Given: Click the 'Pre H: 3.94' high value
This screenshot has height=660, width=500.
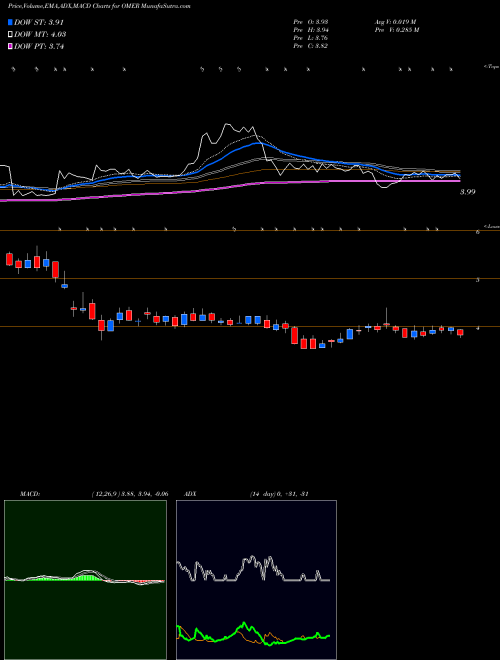Looking at the screenshot, I should click(311, 30).
